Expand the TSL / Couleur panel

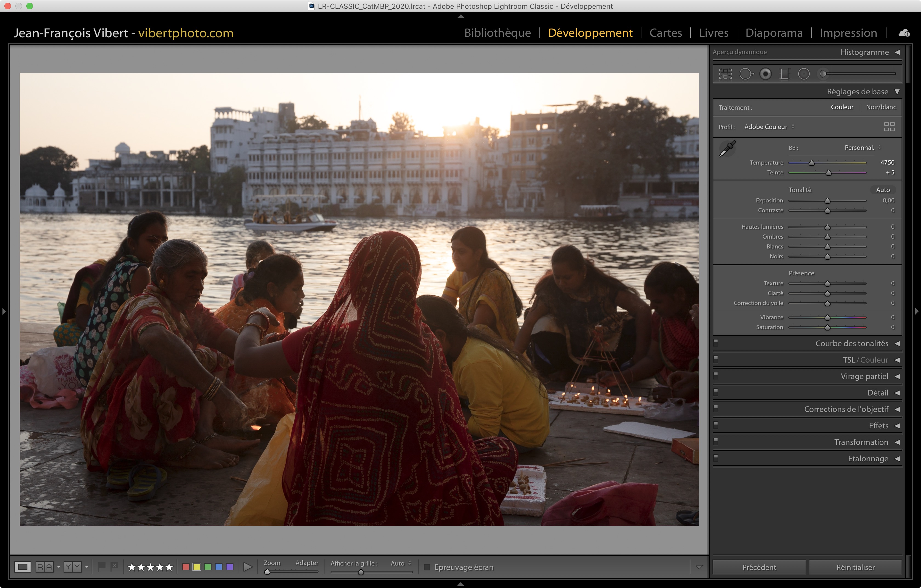tap(897, 360)
